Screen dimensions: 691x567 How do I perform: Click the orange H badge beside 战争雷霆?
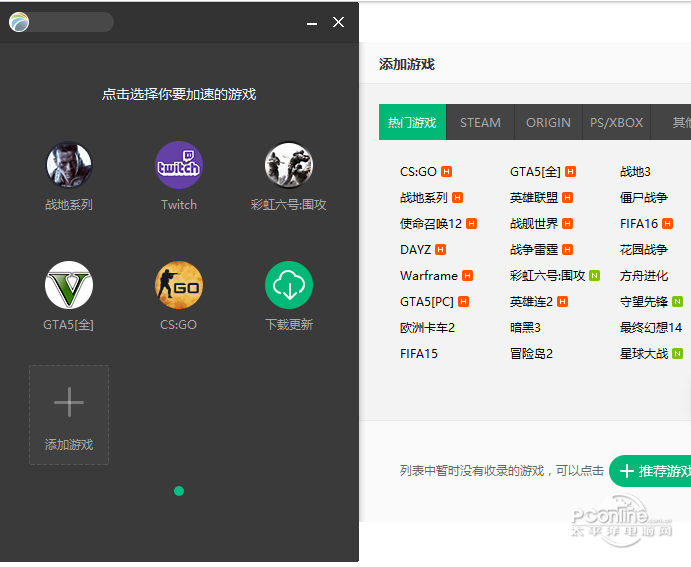pyautogui.click(x=568, y=250)
